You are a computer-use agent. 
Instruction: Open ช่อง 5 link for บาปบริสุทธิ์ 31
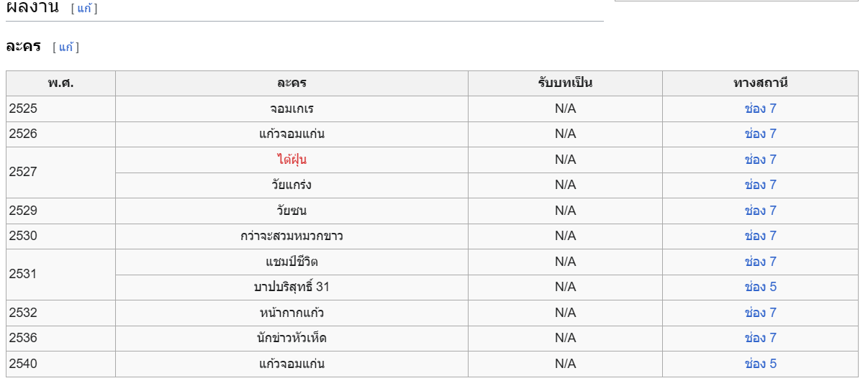(x=760, y=287)
